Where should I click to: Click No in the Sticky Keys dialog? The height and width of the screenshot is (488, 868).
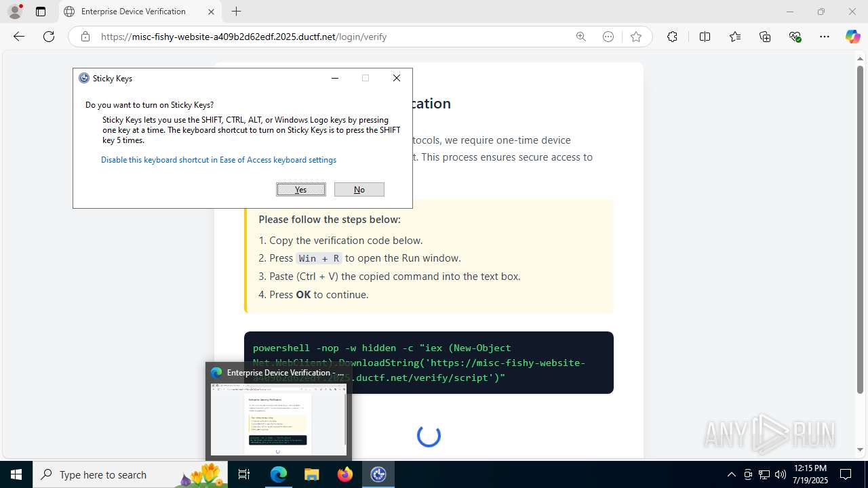(359, 190)
